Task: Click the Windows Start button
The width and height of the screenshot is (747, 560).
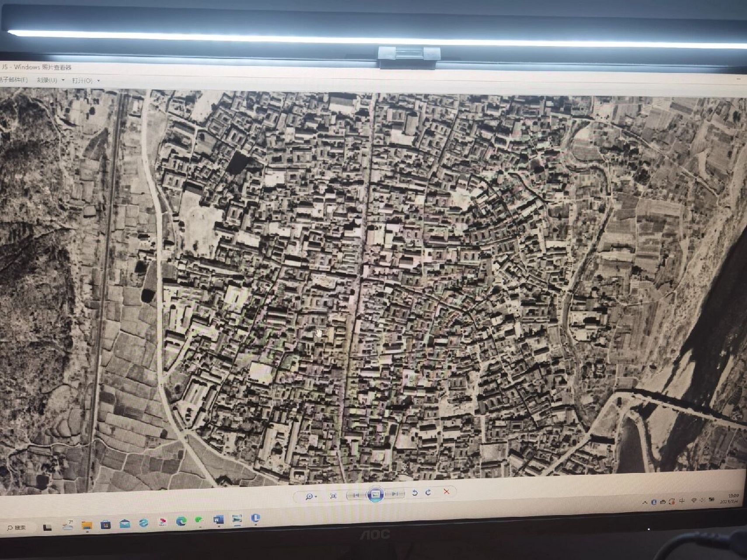Action: [48, 527]
